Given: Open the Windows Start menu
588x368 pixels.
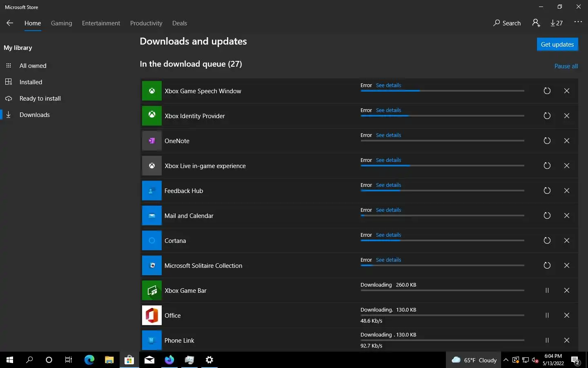Looking at the screenshot, I should coord(10,360).
